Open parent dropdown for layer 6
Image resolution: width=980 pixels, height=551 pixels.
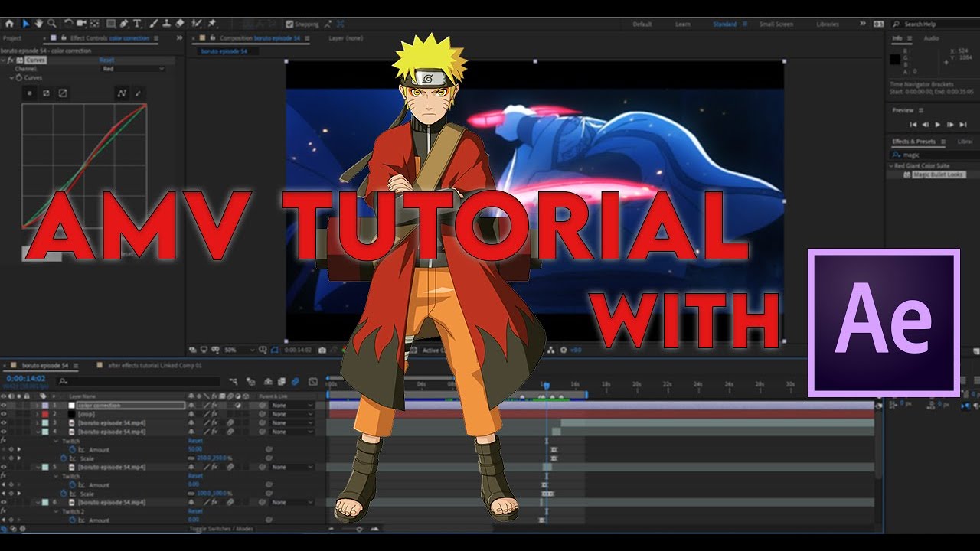click(x=292, y=502)
